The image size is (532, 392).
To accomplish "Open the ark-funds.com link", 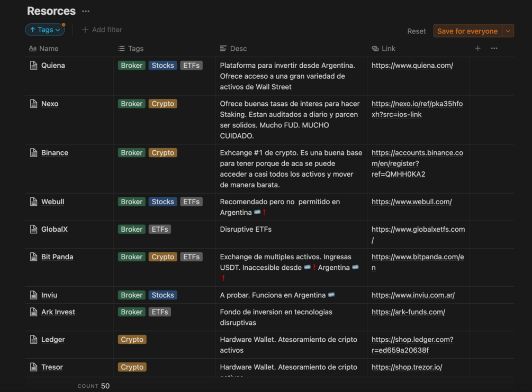I will tap(408, 312).
